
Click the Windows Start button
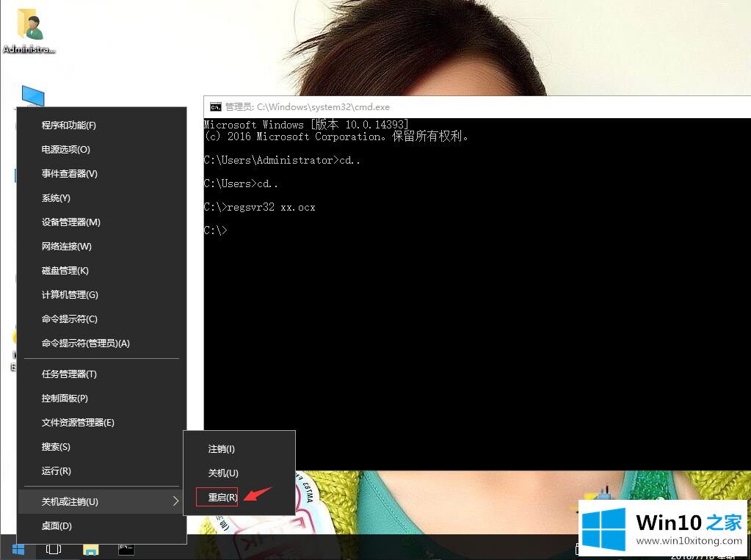pyautogui.click(x=18, y=549)
